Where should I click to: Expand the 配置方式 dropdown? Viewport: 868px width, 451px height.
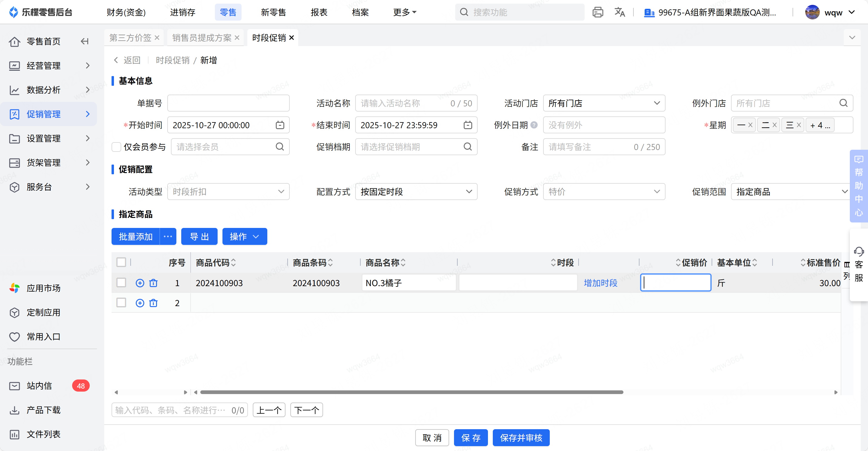pos(416,192)
